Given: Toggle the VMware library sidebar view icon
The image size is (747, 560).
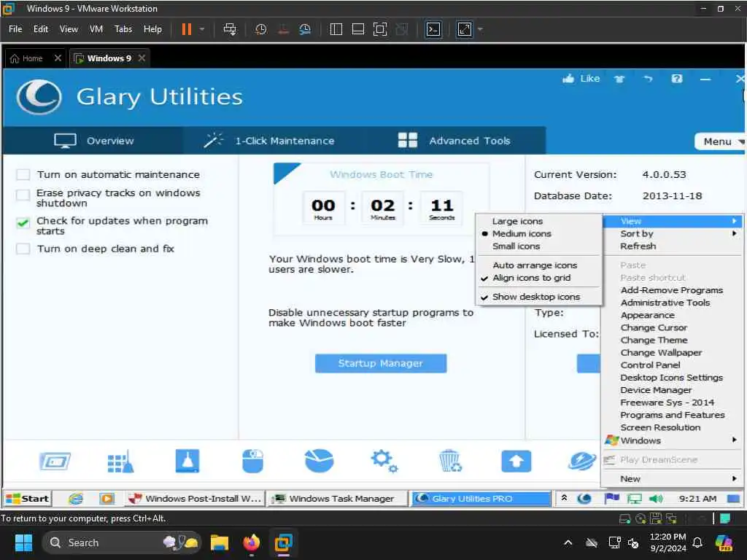Looking at the screenshot, I should (336, 29).
